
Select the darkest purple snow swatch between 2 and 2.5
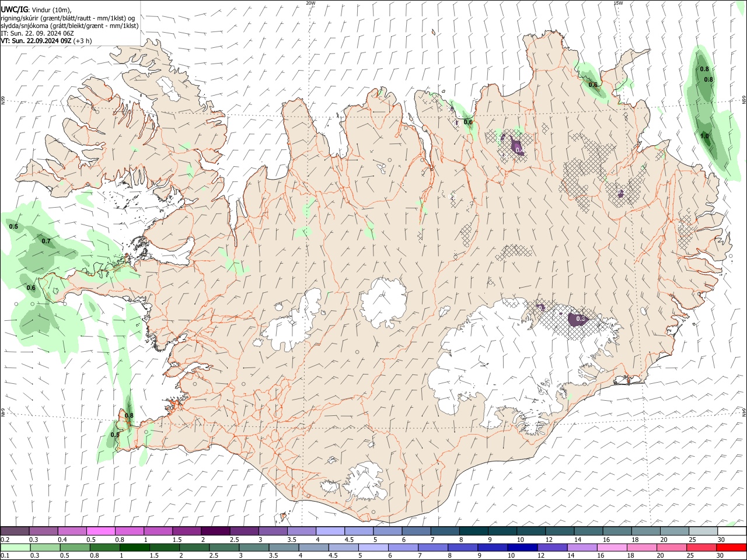(215, 531)
